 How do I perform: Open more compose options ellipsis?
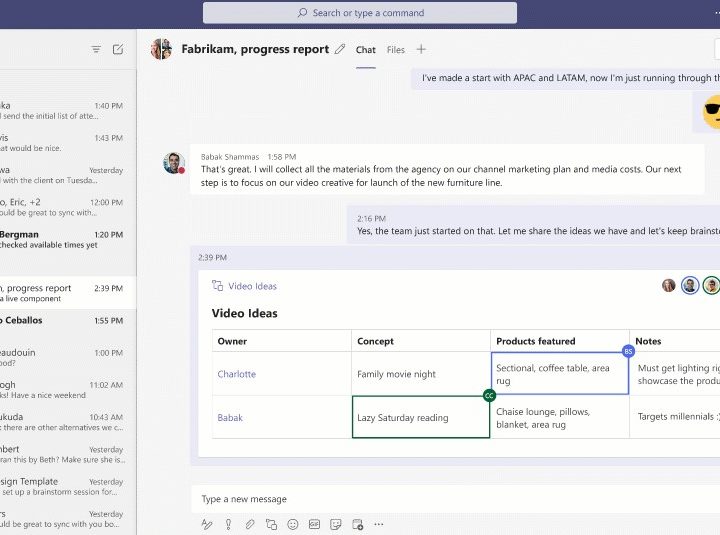(x=379, y=524)
